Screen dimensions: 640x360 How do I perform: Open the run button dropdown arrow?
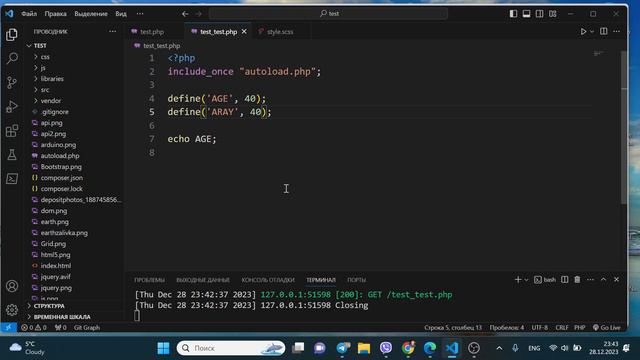coord(592,32)
